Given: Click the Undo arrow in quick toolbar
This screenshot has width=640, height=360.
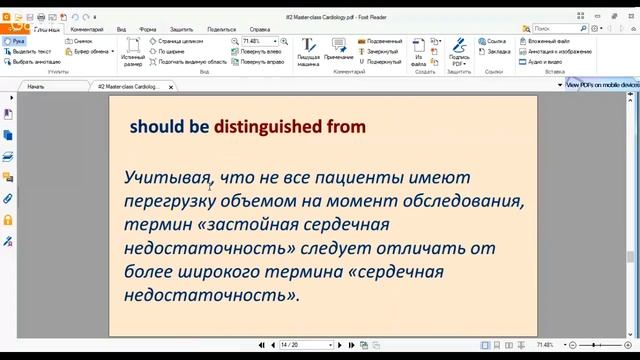Looking at the screenshot, I should click(75, 17).
